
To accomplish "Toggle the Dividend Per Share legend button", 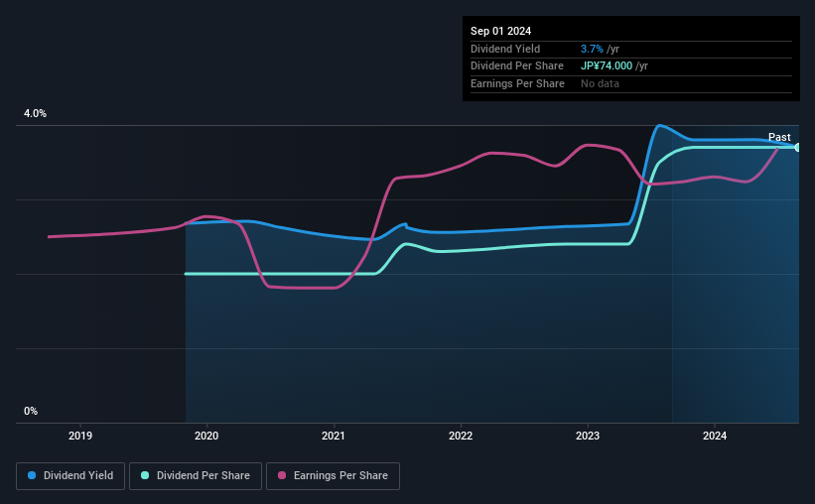I will [x=196, y=476].
